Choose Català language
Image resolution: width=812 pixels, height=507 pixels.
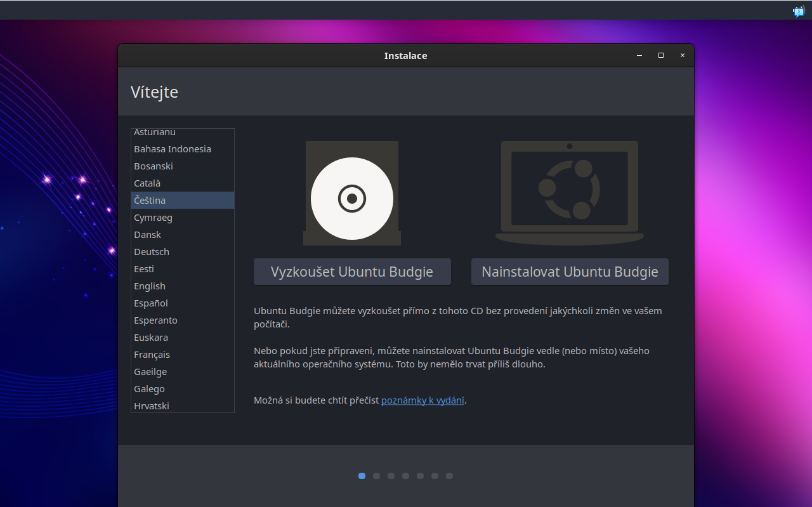pos(183,183)
